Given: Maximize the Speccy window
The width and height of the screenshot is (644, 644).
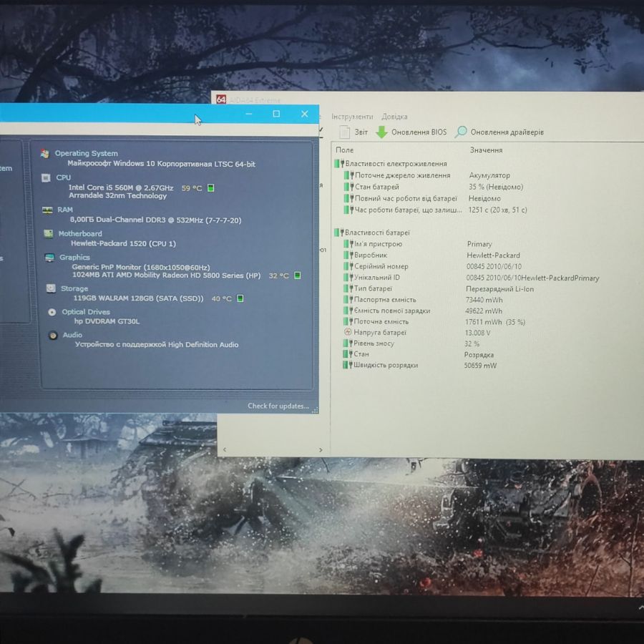Looking at the screenshot, I should coord(276,114).
